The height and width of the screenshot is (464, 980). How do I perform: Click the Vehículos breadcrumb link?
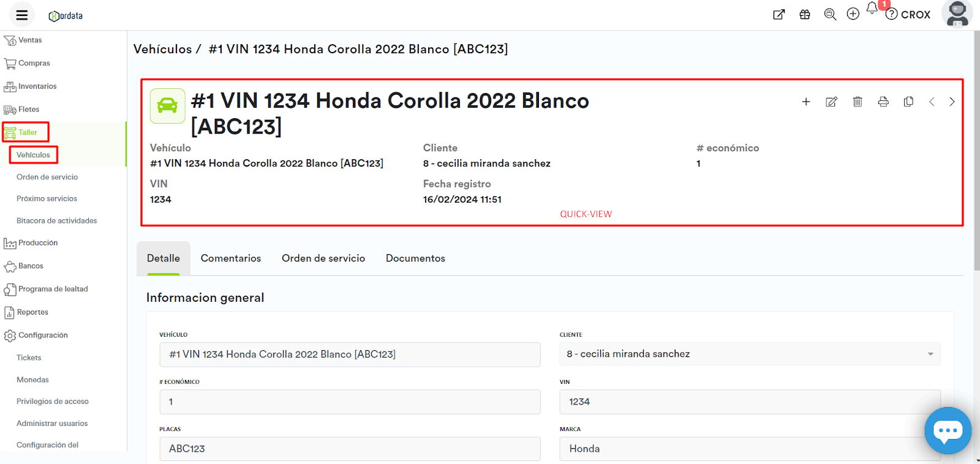coord(162,49)
